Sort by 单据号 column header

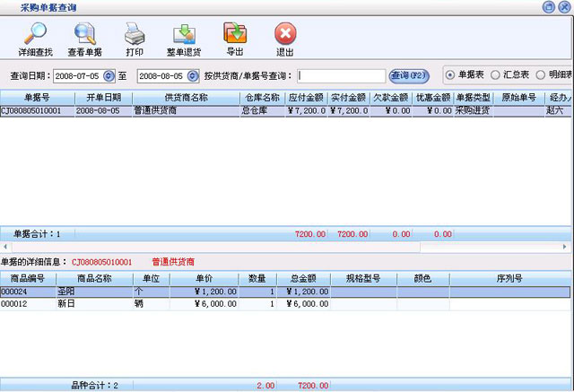click(x=36, y=97)
